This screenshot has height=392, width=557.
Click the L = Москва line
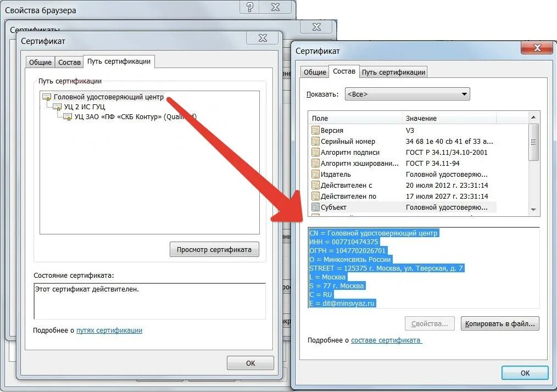click(328, 277)
